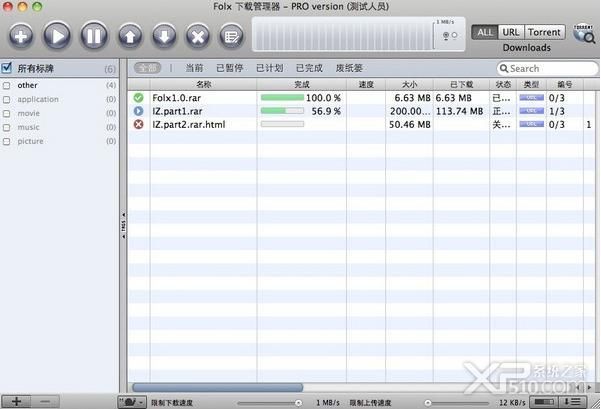The height and width of the screenshot is (409, 601).
Task: Select the 全部 filter pill
Action: click(148, 68)
